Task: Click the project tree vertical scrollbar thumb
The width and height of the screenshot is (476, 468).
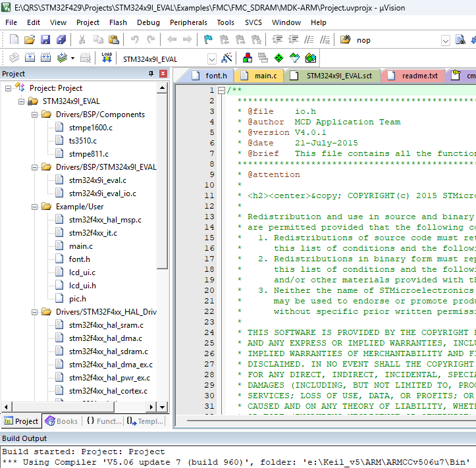Action: coord(162,181)
